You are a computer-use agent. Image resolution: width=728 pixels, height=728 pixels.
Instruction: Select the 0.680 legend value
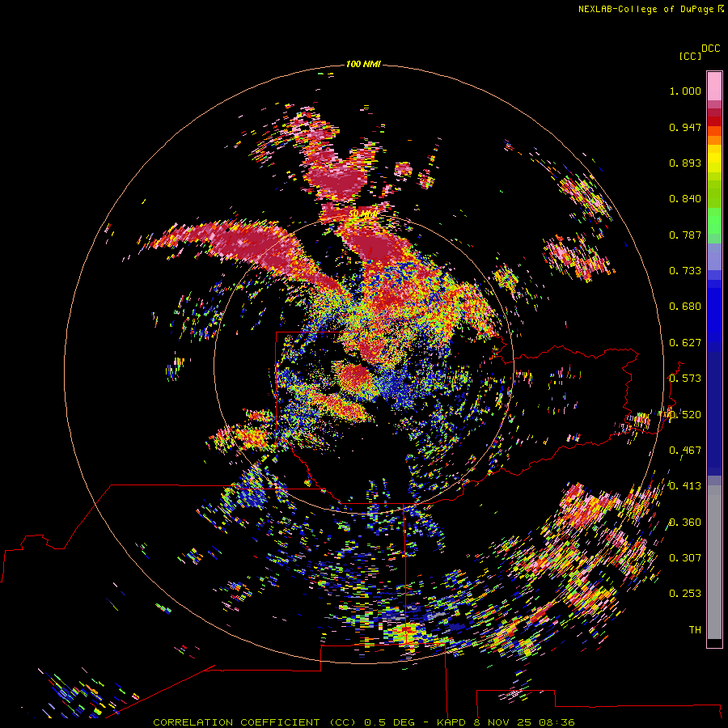pyautogui.click(x=685, y=307)
